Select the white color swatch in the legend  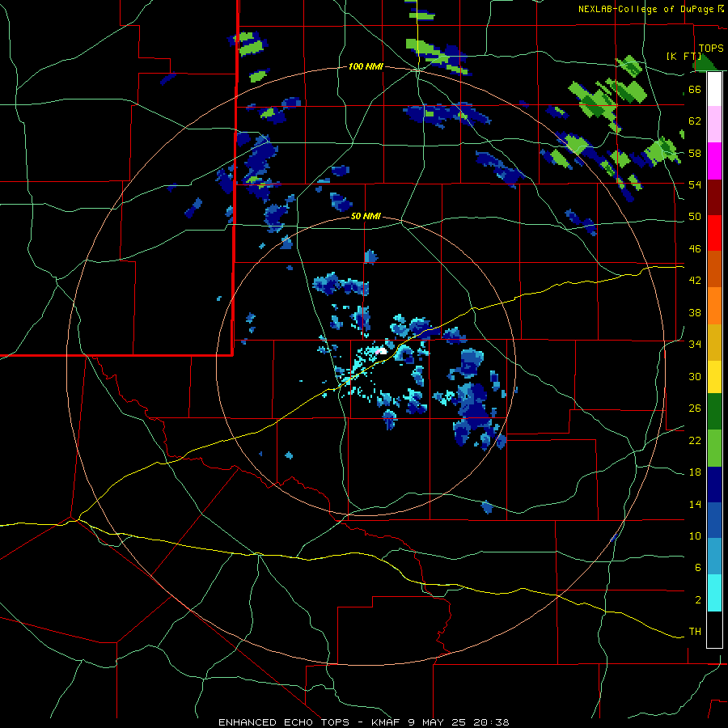tap(714, 89)
